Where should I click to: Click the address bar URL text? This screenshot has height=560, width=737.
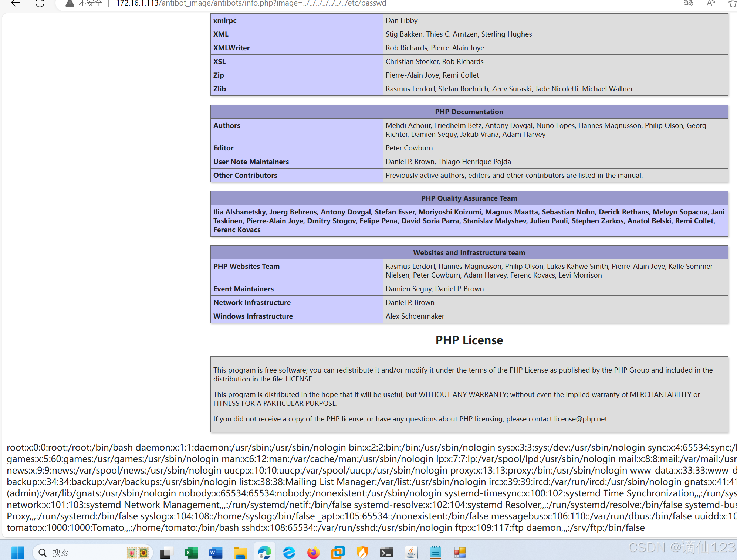(x=251, y=3)
